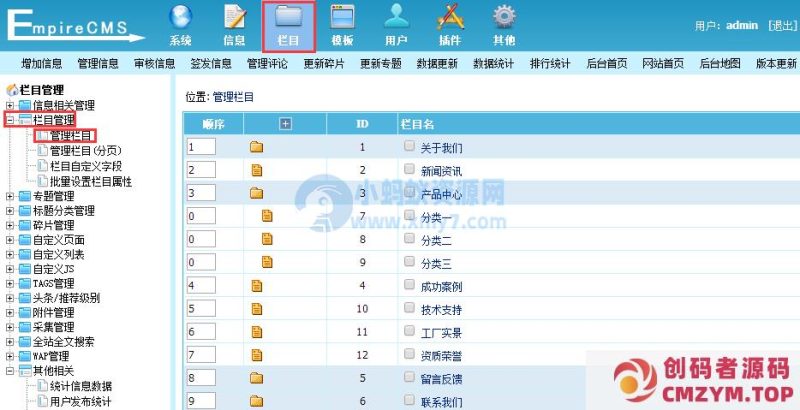
Task: Click the order field for 关于我们
Action: click(201, 147)
